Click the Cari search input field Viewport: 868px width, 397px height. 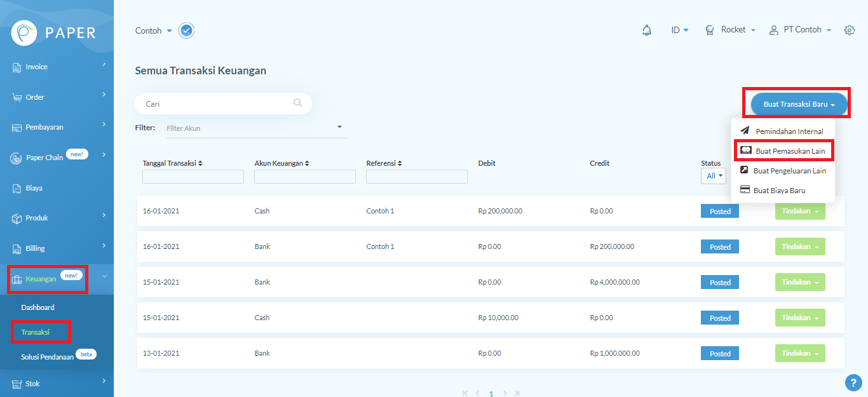click(216, 104)
